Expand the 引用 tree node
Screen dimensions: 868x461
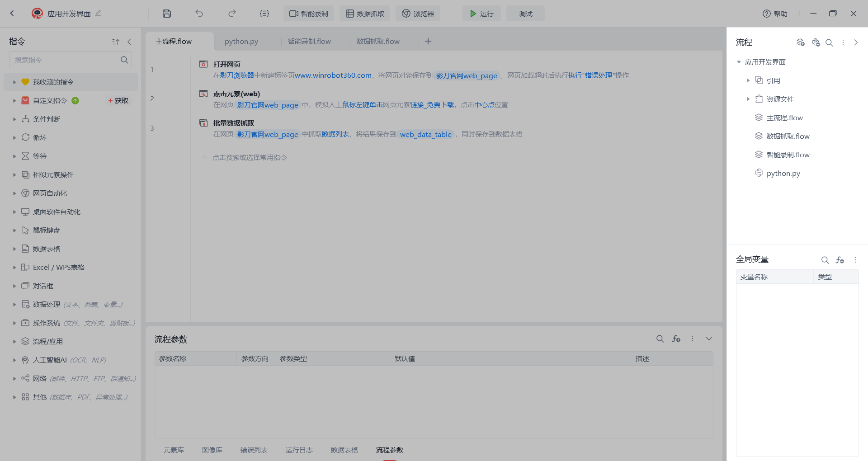point(748,80)
